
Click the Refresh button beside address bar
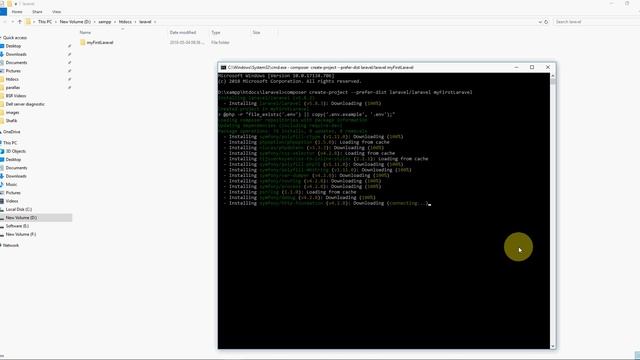pyautogui.click(x=546, y=22)
